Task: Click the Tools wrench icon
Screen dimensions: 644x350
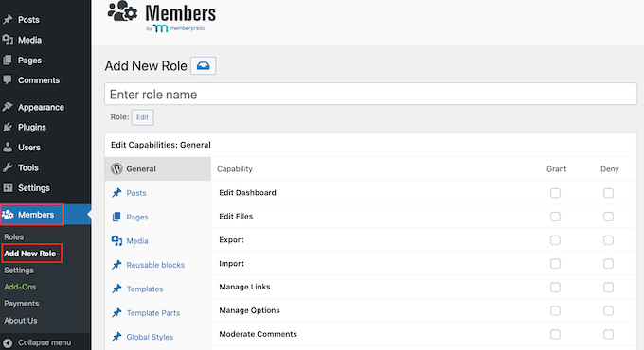Action: 8,167
